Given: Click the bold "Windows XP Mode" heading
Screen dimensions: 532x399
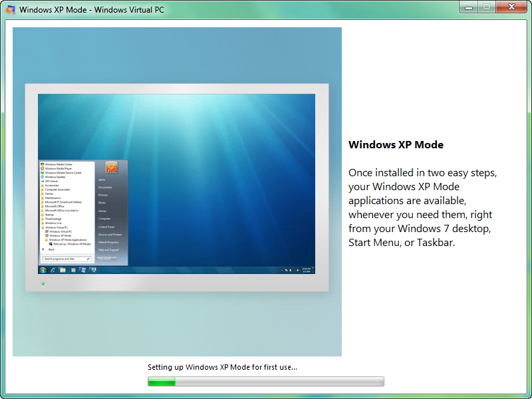Looking at the screenshot, I should (396, 145).
